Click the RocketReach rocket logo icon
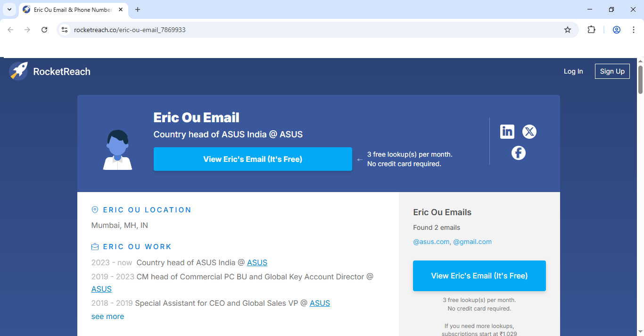This screenshot has width=644, height=336. coord(18,71)
